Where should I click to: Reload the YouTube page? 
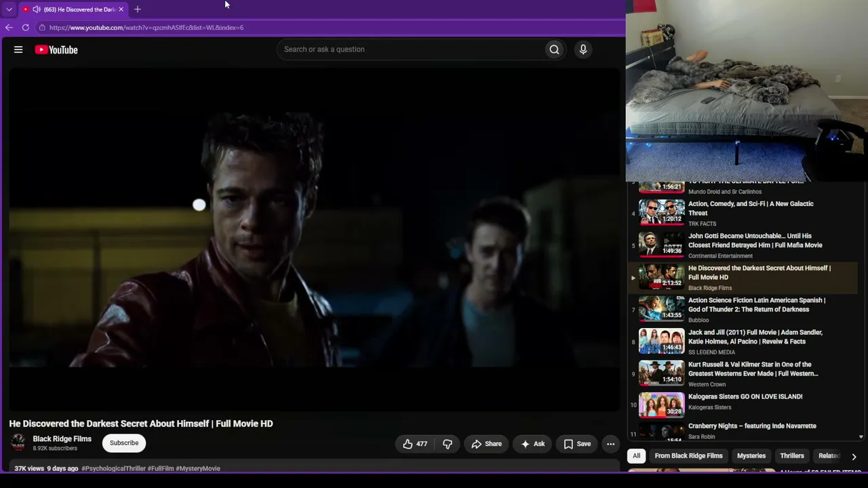point(26,28)
